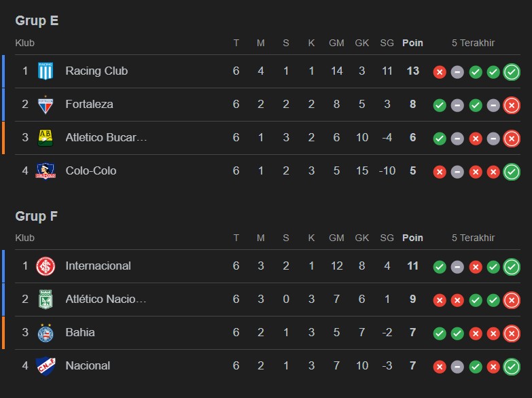Click the Fortaleza club logo
This screenshot has height=398, width=532.
(46, 105)
